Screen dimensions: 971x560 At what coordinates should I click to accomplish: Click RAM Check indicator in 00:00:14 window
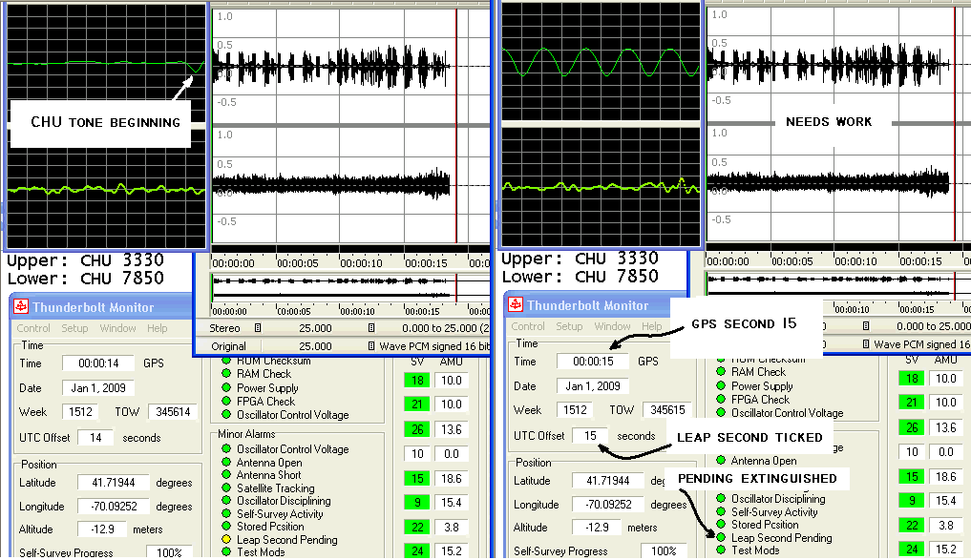pos(226,374)
